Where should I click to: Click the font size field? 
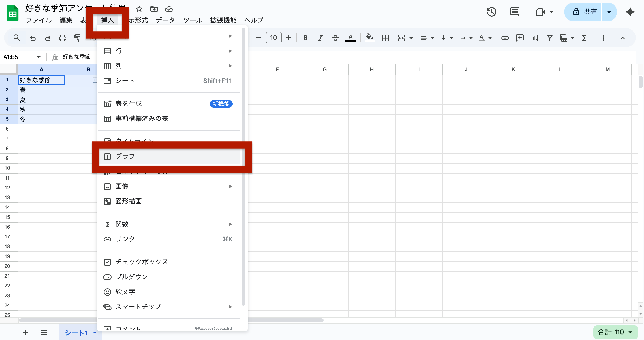click(274, 38)
